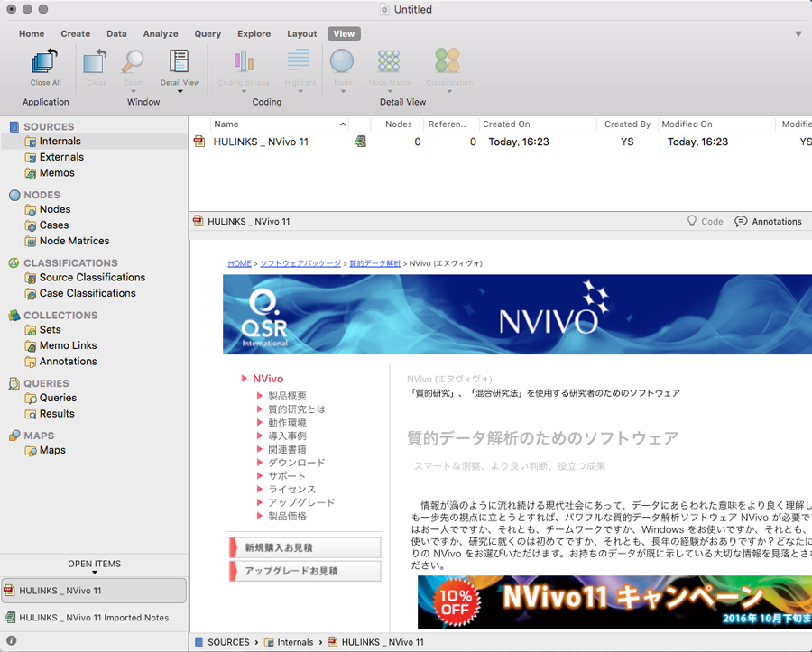
Task: Click the ダウンロード menu link
Action: click(x=297, y=463)
